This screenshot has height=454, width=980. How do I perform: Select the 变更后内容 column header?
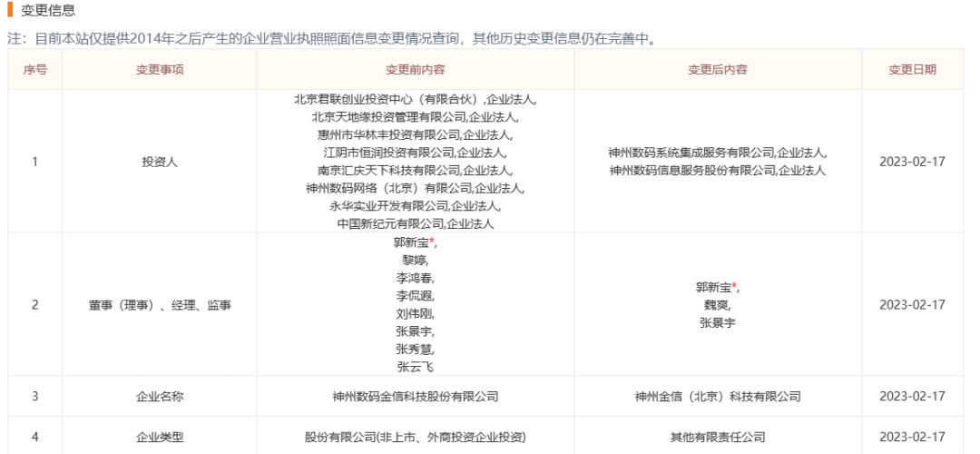[718, 69]
